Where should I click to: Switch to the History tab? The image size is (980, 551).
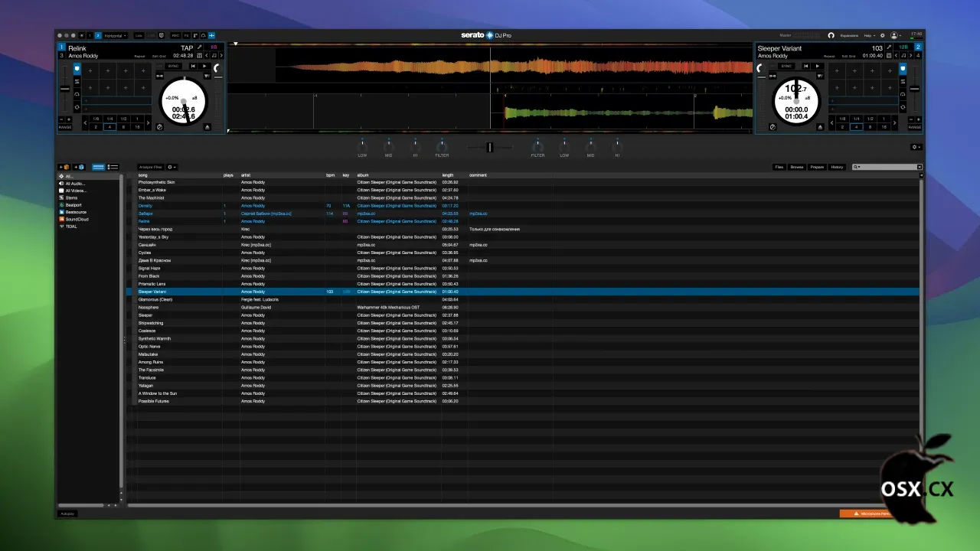point(837,167)
